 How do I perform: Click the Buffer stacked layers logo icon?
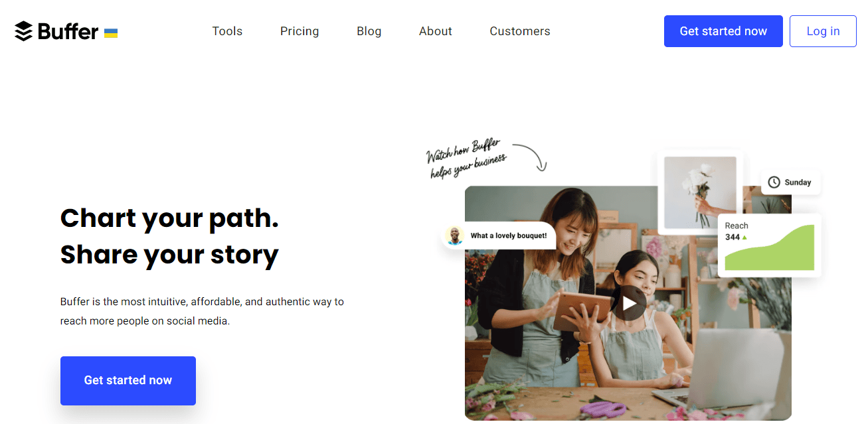pos(23,31)
